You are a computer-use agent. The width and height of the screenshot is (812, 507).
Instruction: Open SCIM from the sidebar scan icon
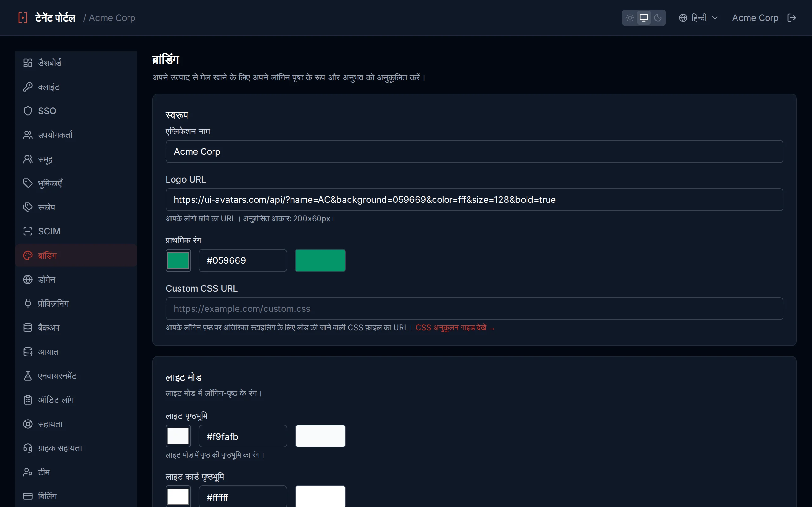(x=28, y=231)
